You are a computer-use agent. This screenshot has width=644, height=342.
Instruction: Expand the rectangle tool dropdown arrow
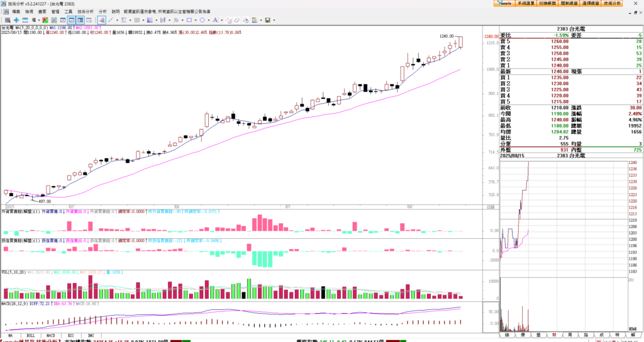pyautogui.click(x=196, y=19)
